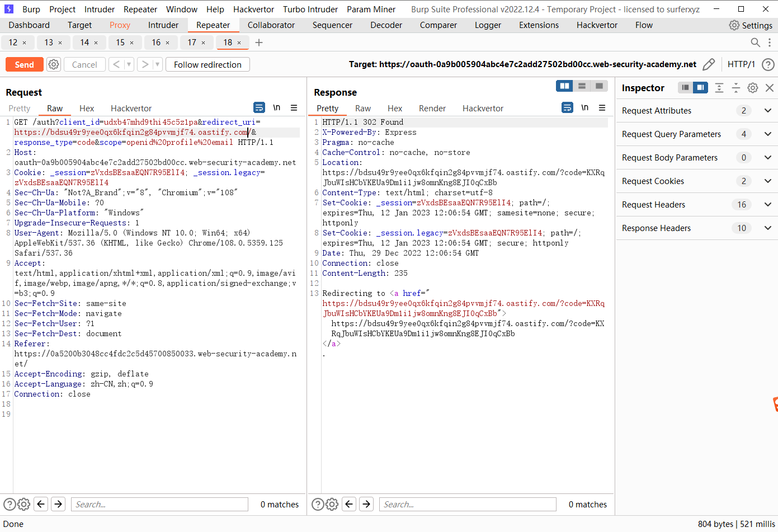The height and width of the screenshot is (532, 778).
Task: Expand Request Headers section
Action: coord(768,204)
